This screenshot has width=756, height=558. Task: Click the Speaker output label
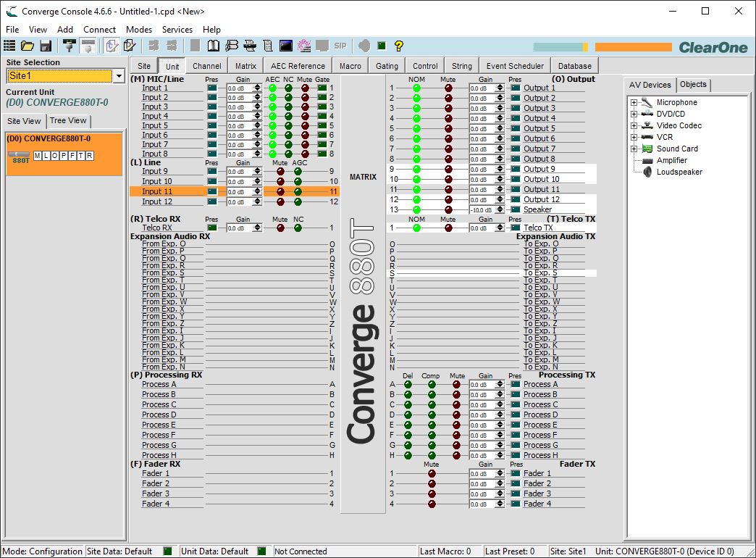click(x=537, y=209)
